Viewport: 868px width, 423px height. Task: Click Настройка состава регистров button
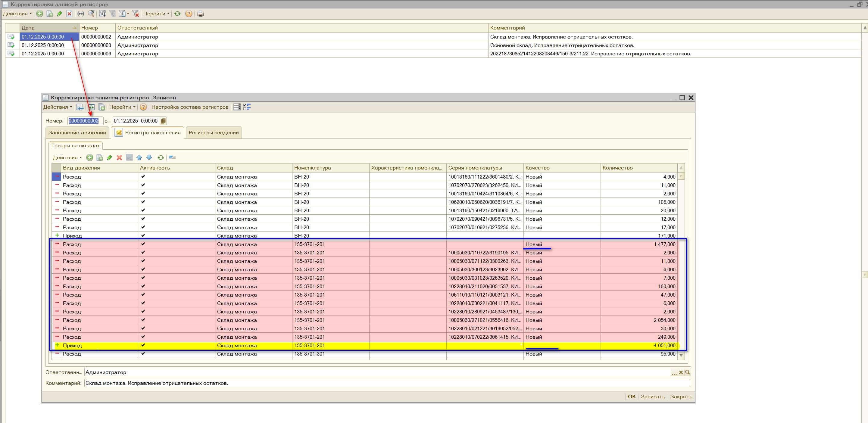(x=190, y=107)
